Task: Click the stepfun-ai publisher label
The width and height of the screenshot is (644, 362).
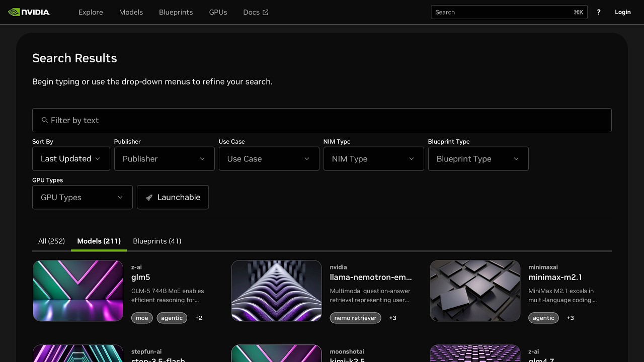Action: [146, 352]
